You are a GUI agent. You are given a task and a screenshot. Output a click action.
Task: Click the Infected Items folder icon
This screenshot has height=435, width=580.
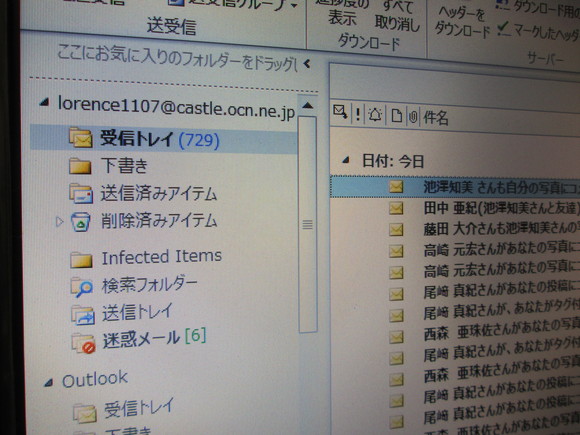point(81,259)
